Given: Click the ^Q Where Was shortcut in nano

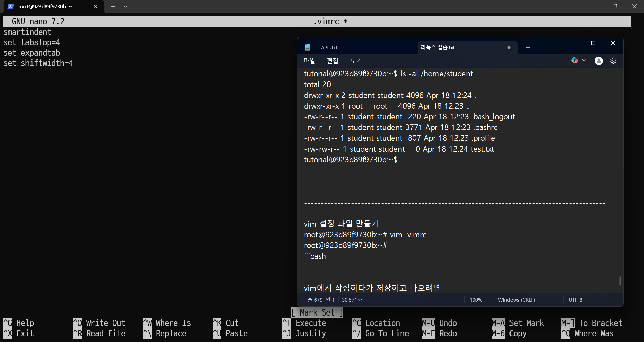Looking at the screenshot, I should click(588, 333).
